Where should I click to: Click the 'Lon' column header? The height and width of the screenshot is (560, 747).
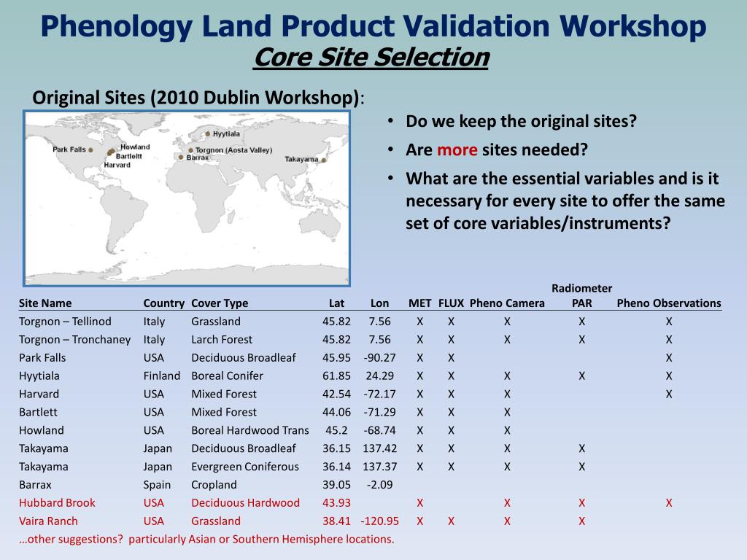tap(379, 303)
